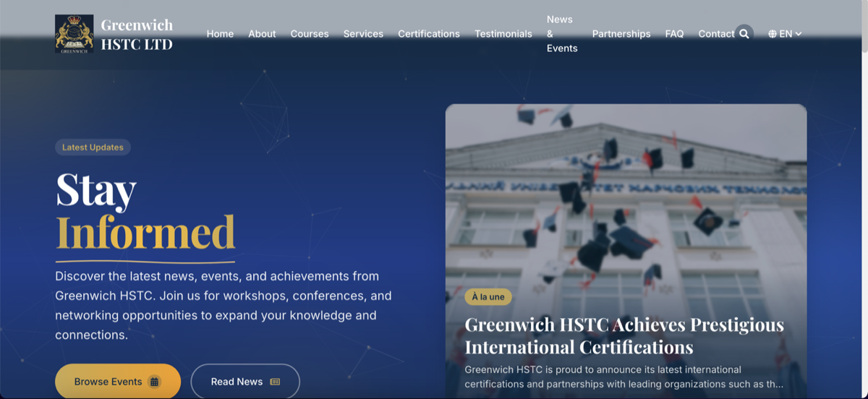Open the Contact nav link
The image size is (868, 399).
(716, 34)
